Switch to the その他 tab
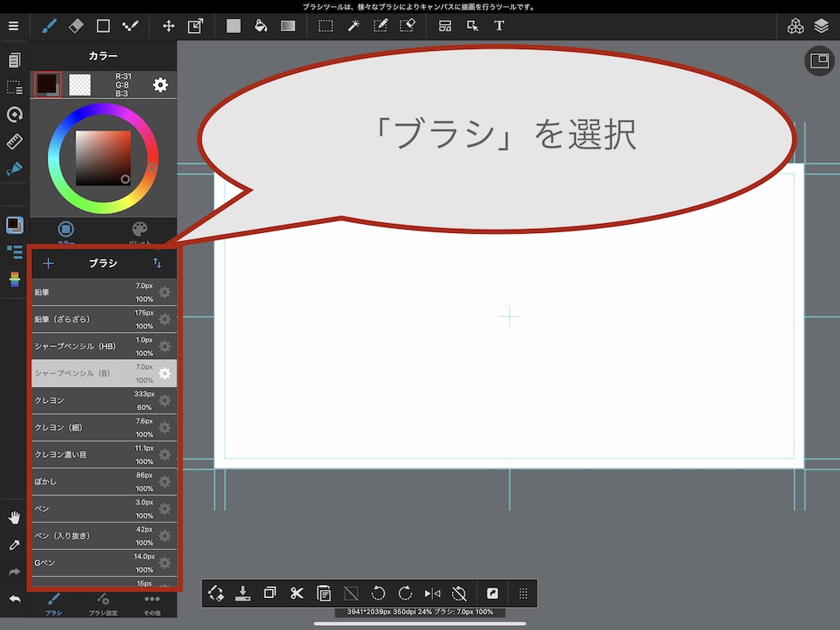 [x=152, y=605]
